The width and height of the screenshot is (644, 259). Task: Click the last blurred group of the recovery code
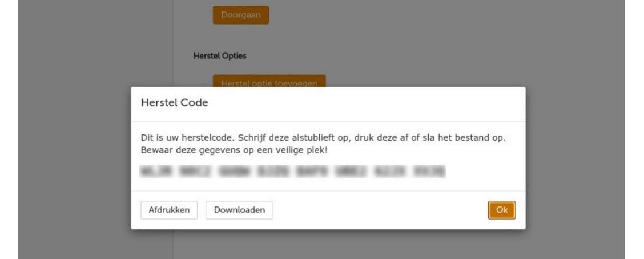coord(429,171)
